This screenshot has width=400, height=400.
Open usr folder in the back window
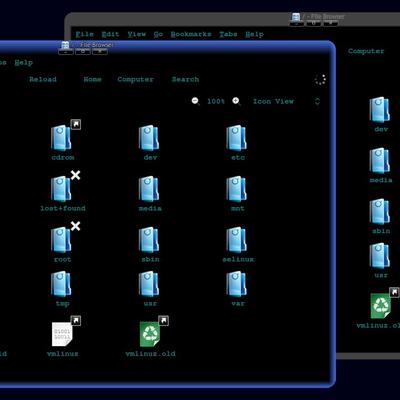point(380,256)
